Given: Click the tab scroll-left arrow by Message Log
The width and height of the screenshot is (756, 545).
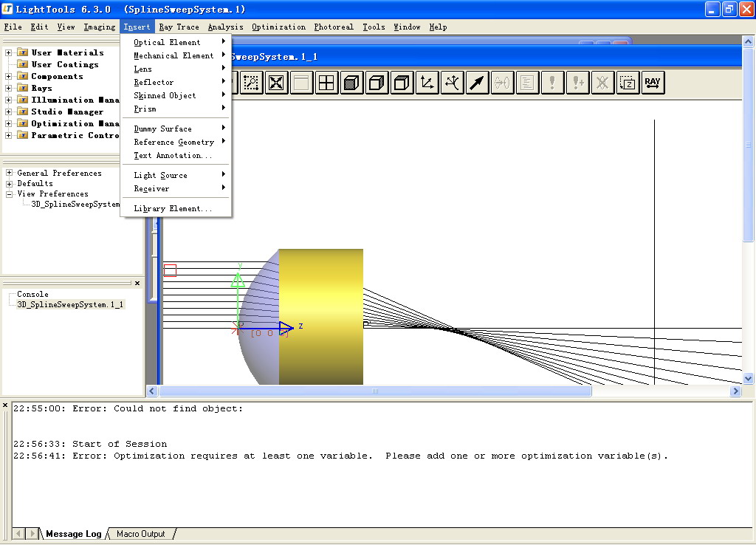Looking at the screenshot, I should pos(18,533).
